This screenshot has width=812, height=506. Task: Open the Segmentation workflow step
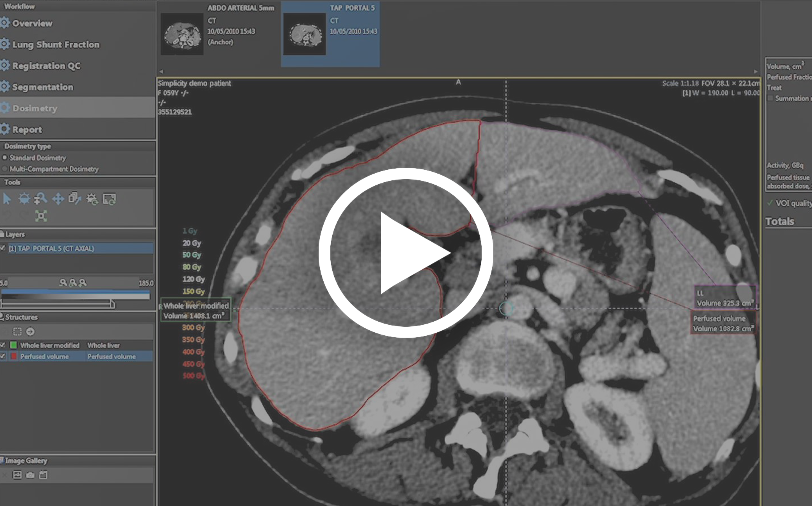coord(42,87)
